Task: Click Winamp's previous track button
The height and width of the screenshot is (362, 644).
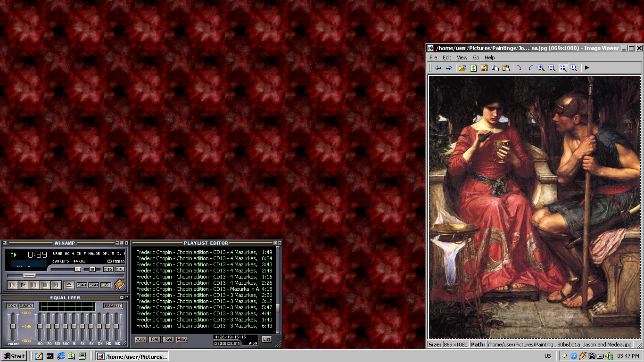Action: (x=13, y=285)
